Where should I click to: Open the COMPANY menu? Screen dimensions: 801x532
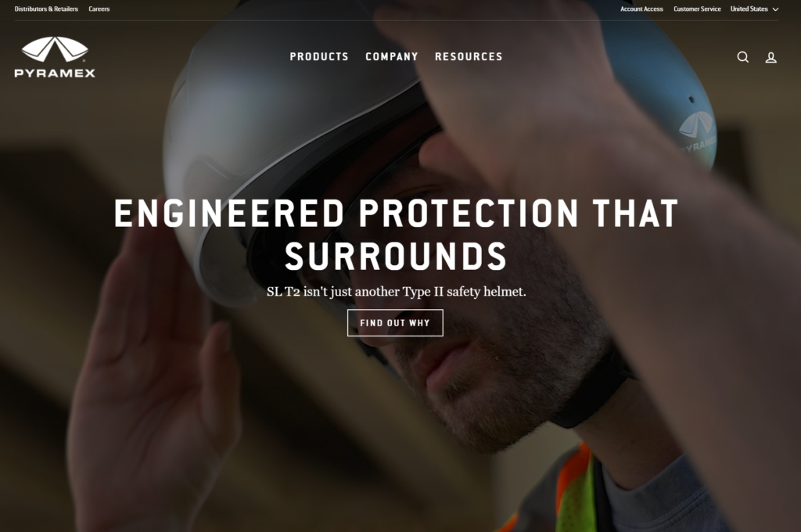[392, 57]
